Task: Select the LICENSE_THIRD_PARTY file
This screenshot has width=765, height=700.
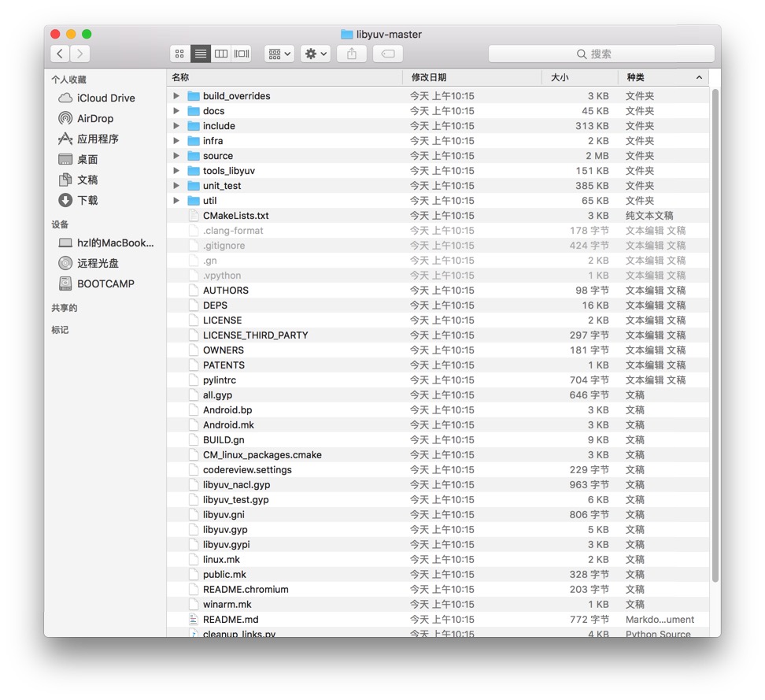Action: (x=438, y=335)
